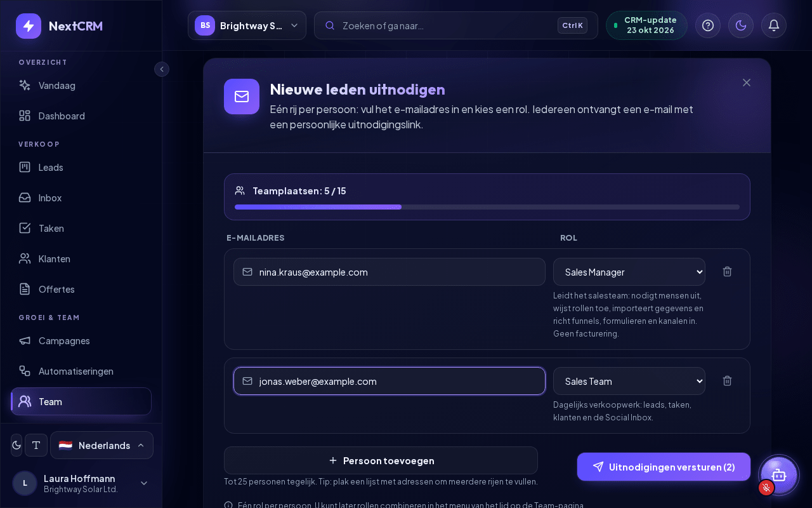
Task: Send invitations with Uitnodigingen versturen
Action: pyautogui.click(x=664, y=467)
